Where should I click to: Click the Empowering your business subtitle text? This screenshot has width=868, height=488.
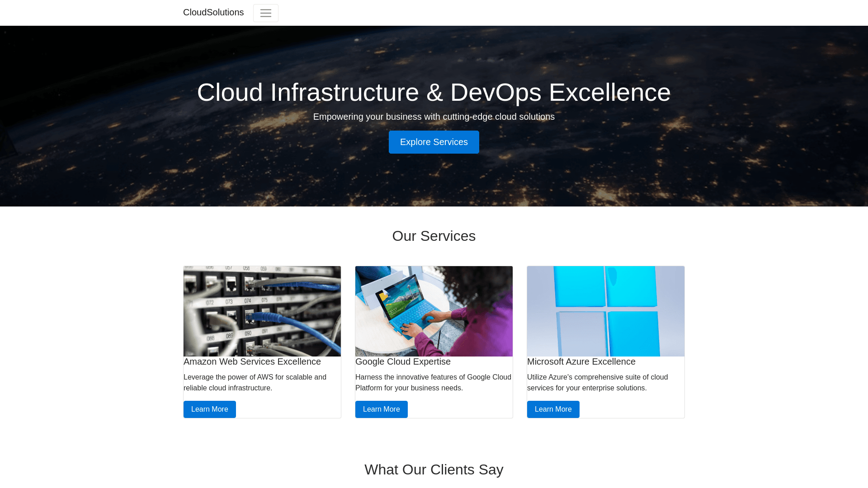pyautogui.click(x=434, y=117)
